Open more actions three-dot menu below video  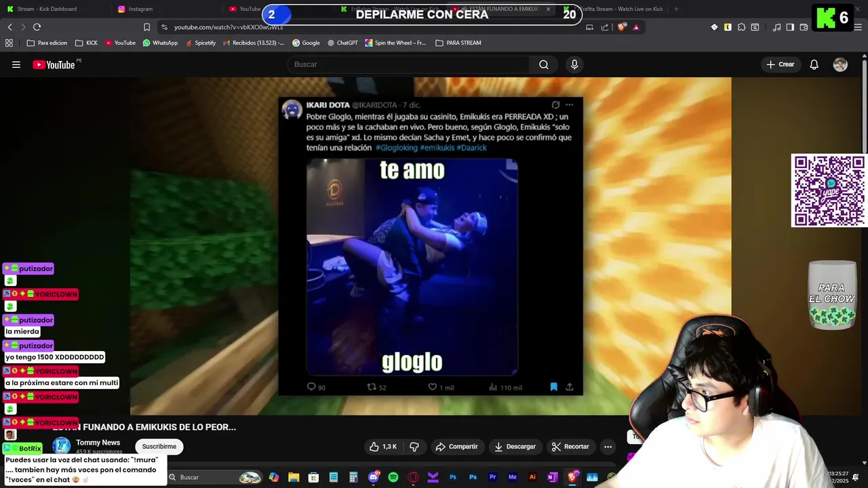[608, 447]
